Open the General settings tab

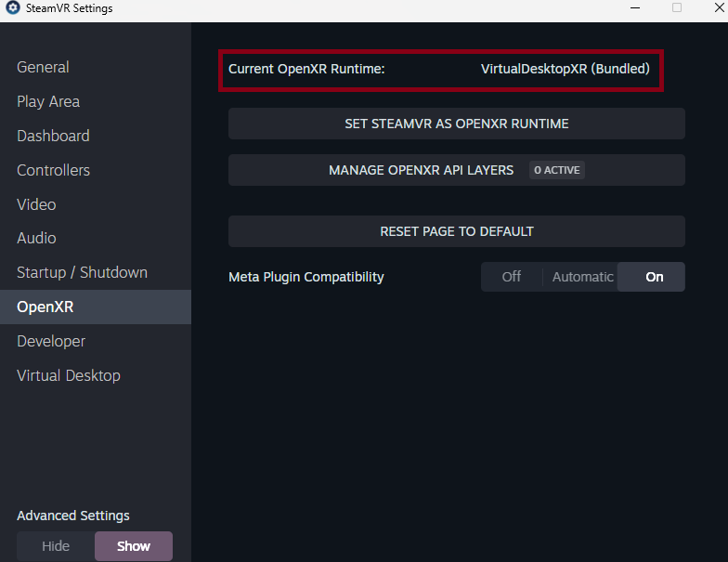click(x=43, y=67)
